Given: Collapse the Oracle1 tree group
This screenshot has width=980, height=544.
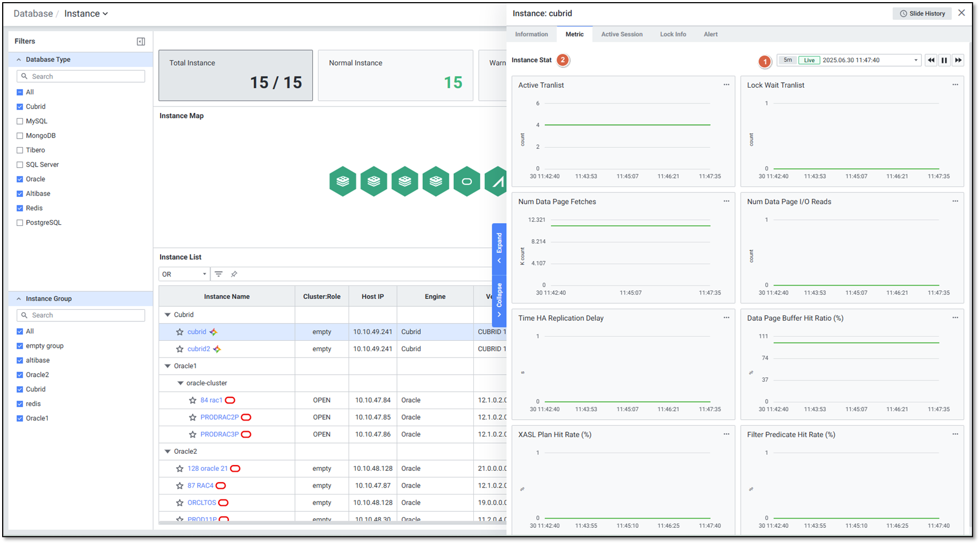Looking at the screenshot, I should coord(168,366).
